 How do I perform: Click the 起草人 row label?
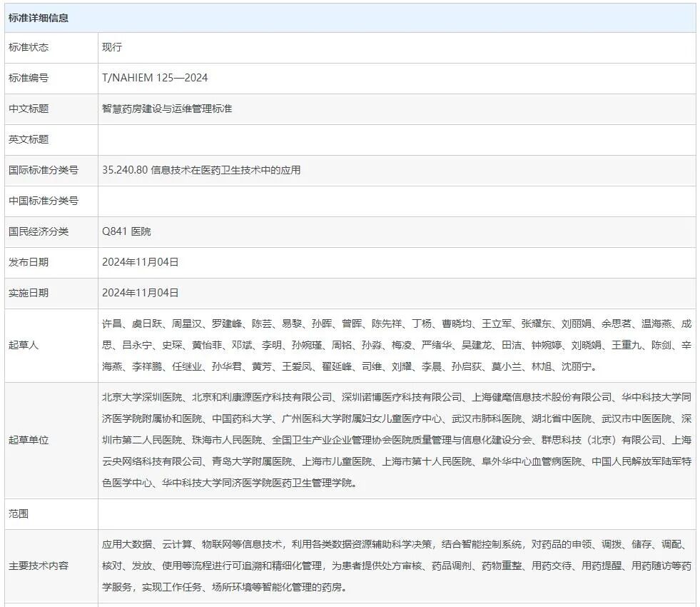(x=24, y=345)
